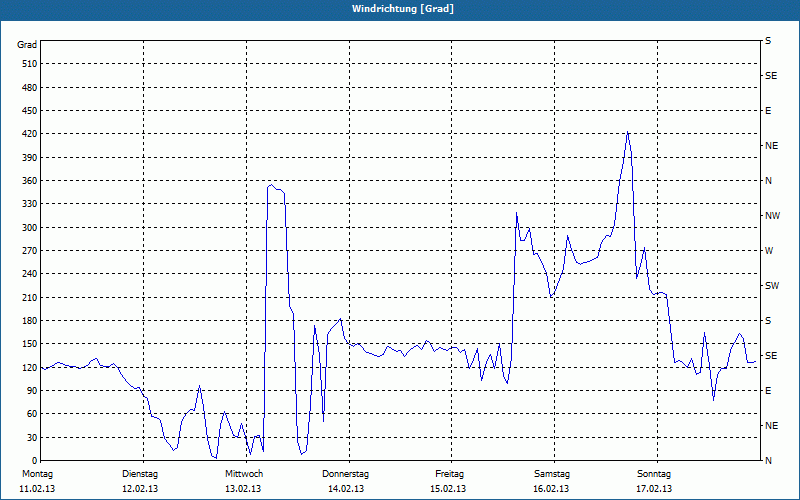Select the date 17.02.13
800x500 pixels.
coord(654,489)
